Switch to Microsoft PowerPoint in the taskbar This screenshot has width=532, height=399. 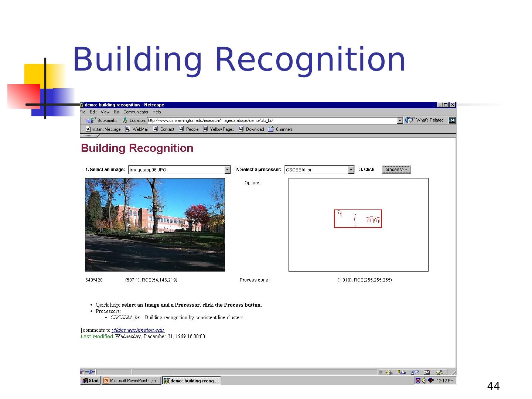(x=131, y=381)
